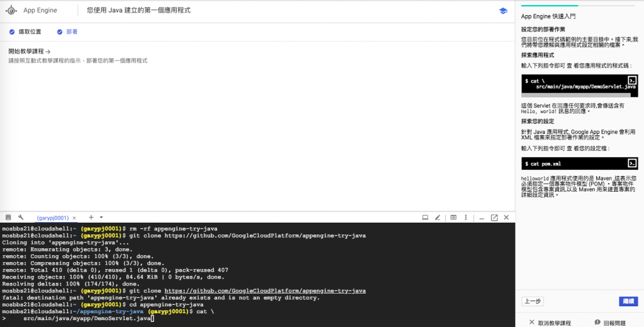
Task: Click the 'cd appengine-try-java' command line
Action: [x=103, y=304]
